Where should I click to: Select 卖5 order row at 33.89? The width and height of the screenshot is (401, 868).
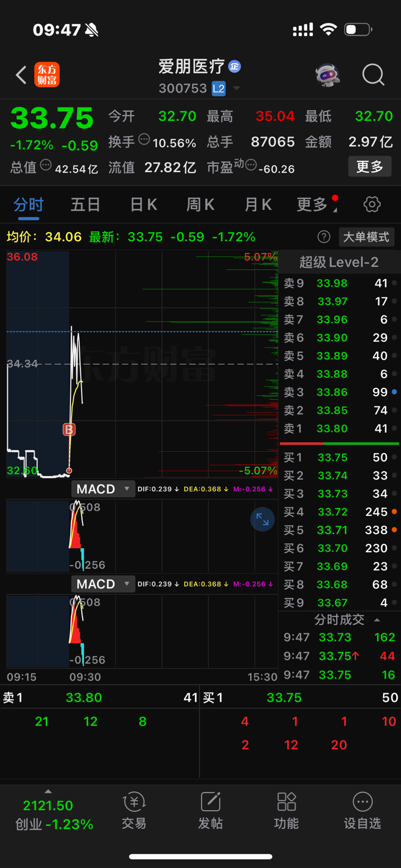[339, 356]
